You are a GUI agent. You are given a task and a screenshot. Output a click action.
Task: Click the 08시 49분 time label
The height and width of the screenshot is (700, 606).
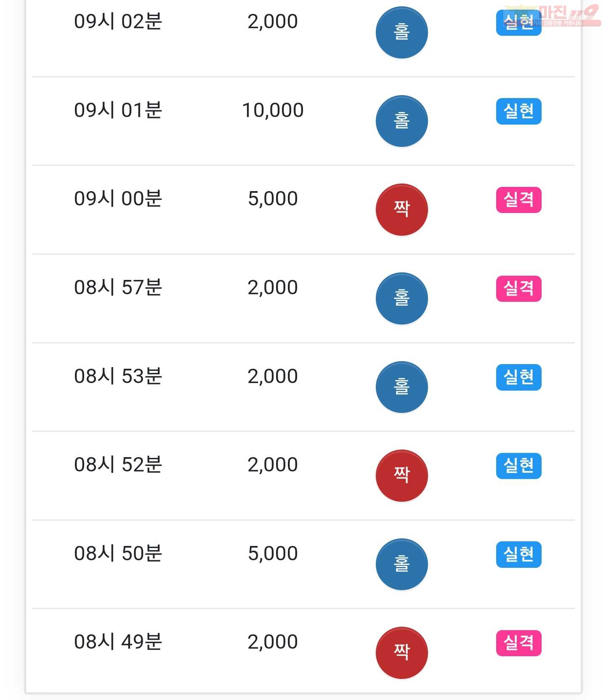pyautogui.click(x=118, y=642)
